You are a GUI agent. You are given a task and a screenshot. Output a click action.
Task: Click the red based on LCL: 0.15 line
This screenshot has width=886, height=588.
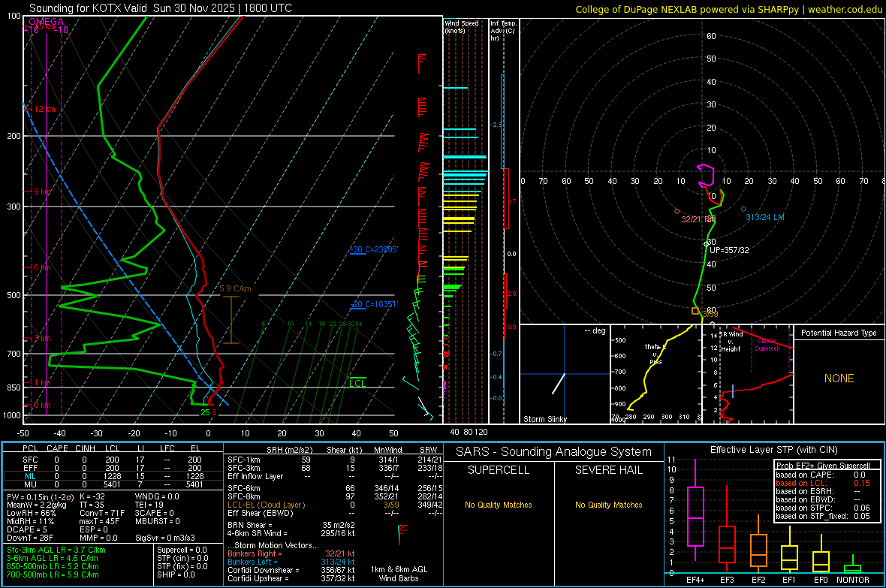point(823,483)
